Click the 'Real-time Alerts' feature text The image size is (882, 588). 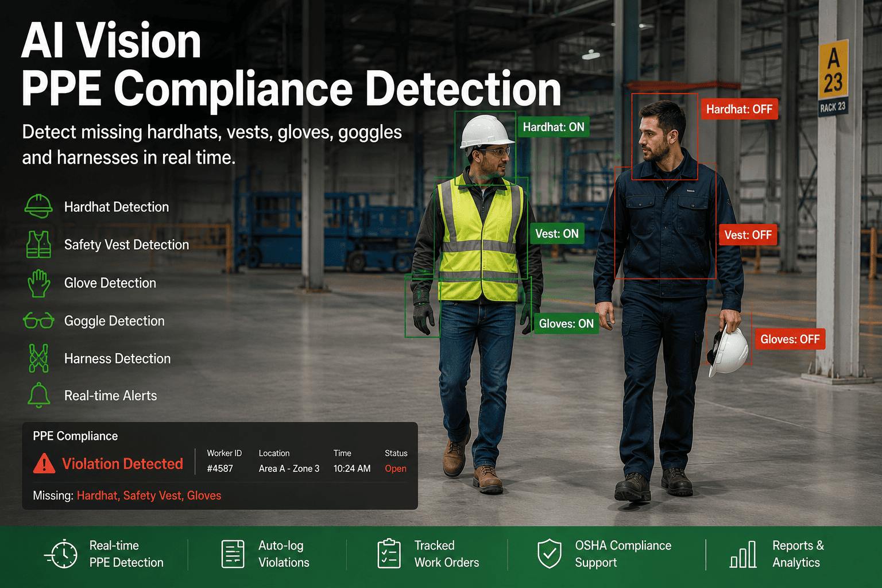click(x=110, y=396)
